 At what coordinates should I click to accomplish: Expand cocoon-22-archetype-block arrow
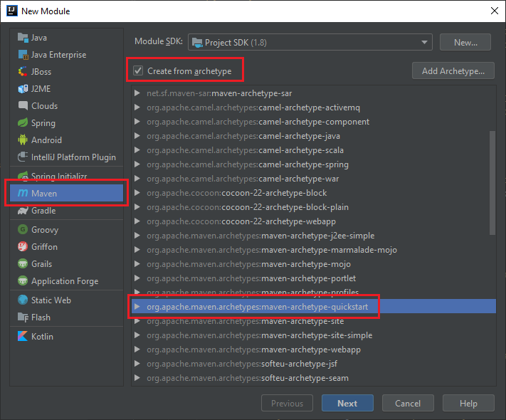point(137,193)
